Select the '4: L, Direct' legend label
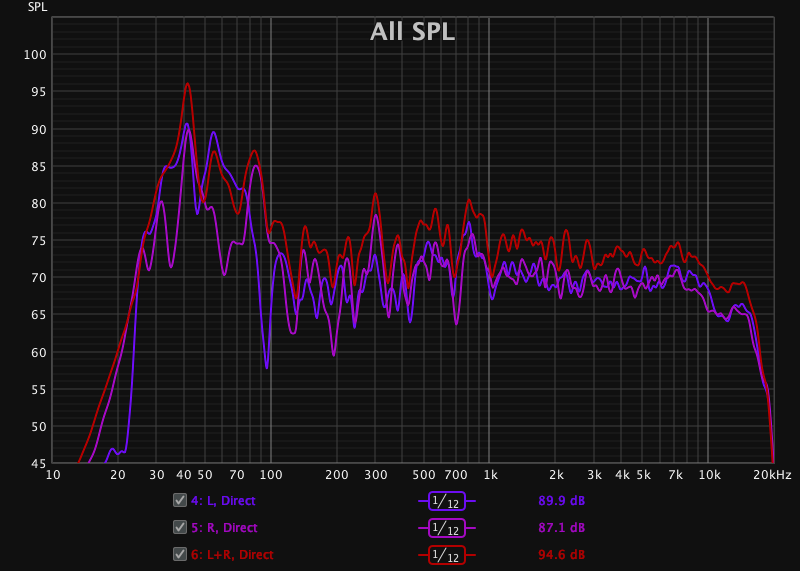The height and width of the screenshot is (571, 800). [224, 500]
